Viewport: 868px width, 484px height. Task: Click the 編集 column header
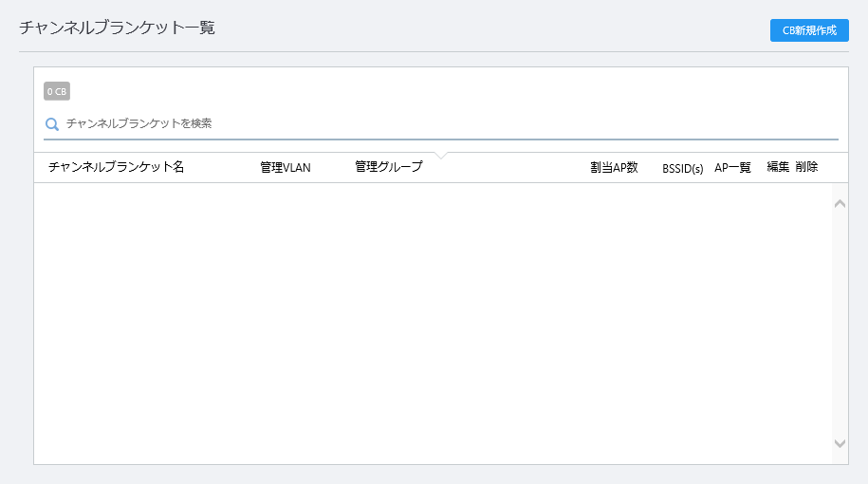pos(778,167)
